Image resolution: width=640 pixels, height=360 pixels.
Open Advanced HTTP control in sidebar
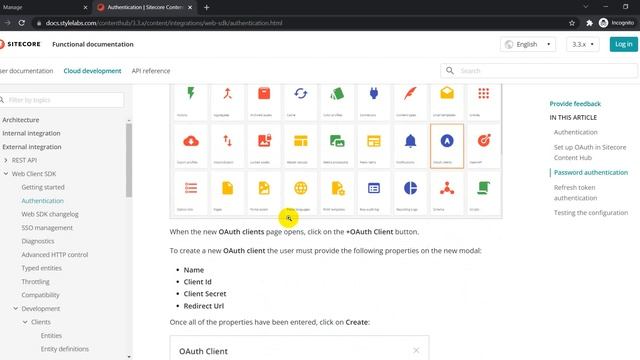[55, 255]
